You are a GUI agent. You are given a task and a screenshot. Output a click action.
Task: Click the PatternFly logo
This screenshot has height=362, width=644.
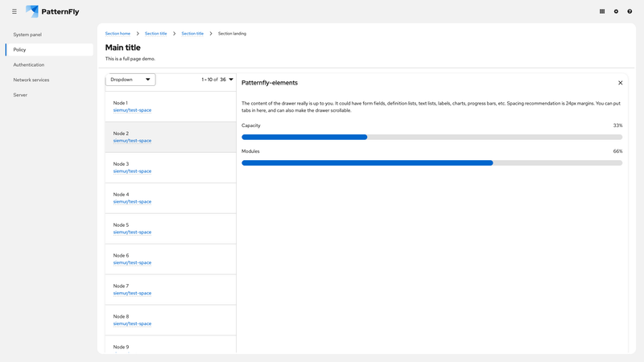pos(52,11)
